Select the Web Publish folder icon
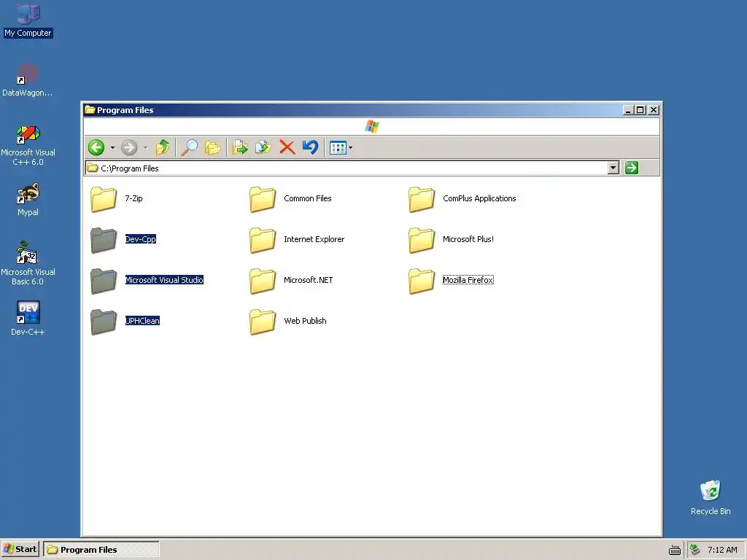 263,322
